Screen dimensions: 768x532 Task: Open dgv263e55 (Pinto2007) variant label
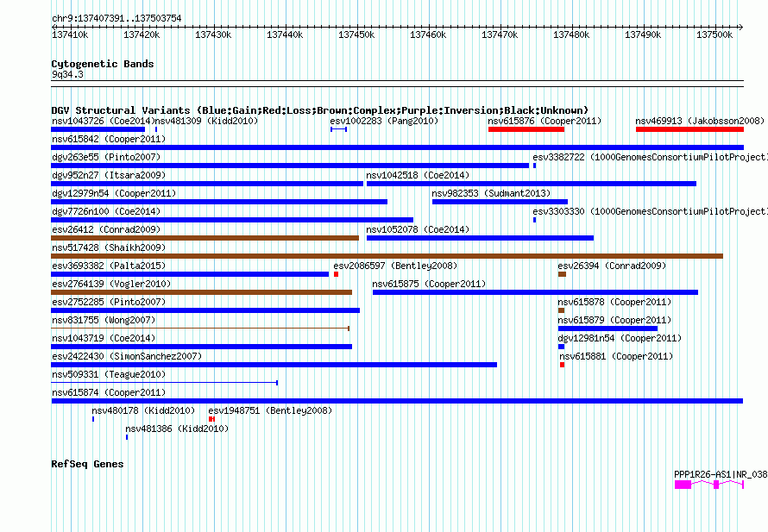(x=106, y=157)
